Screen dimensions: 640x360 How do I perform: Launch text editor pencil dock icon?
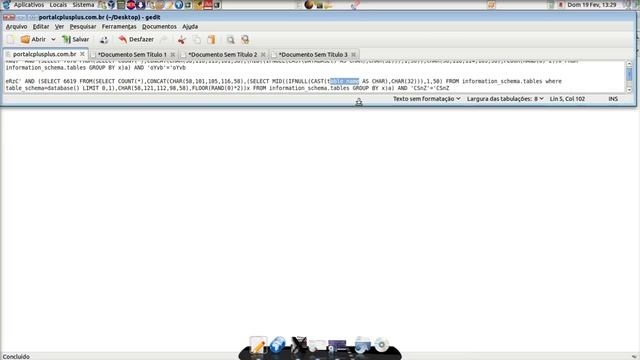258,345
